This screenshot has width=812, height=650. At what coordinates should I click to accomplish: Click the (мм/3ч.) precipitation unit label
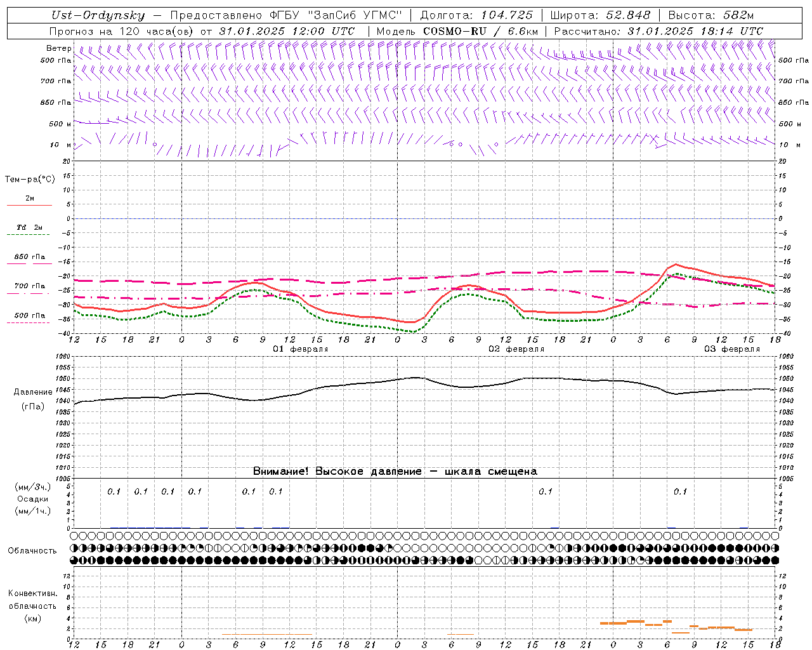coord(33,487)
